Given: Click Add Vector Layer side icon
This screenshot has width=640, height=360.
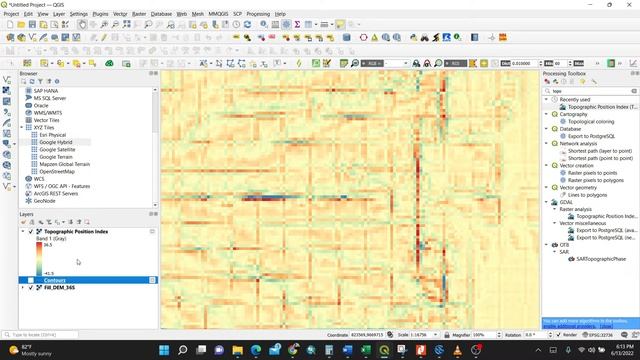Looking at the screenshot, I should click(7, 80).
